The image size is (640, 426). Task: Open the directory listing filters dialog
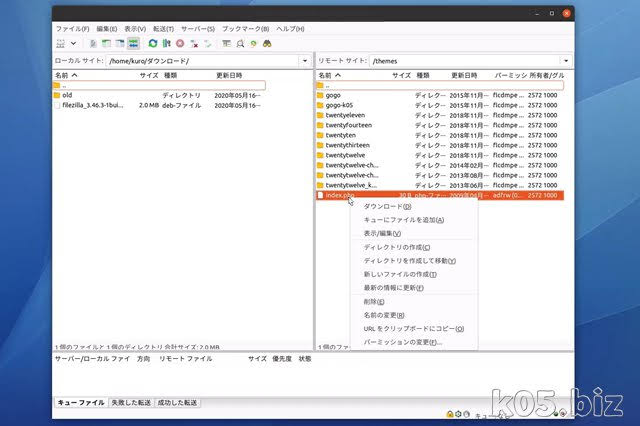point(227,43)
